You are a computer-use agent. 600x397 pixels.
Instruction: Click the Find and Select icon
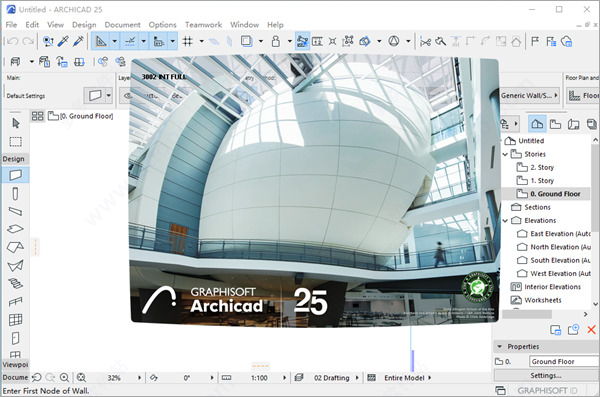point(48,41)
